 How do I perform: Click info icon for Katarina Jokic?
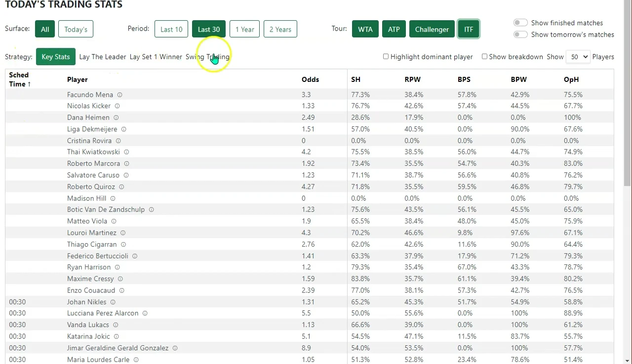[x=117, y=336]
